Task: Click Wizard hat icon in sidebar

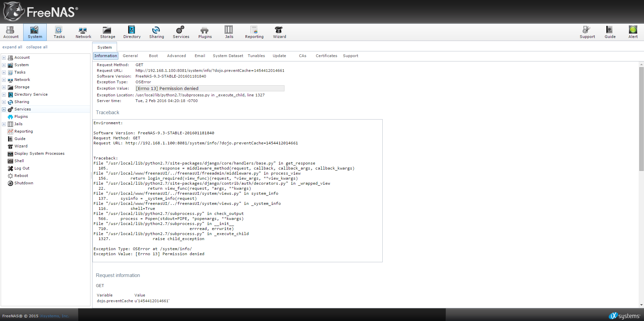Action: pos(10,146)
